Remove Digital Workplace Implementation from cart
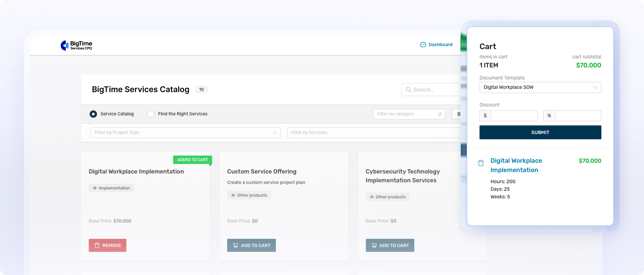644x275 pixels. 108,245
